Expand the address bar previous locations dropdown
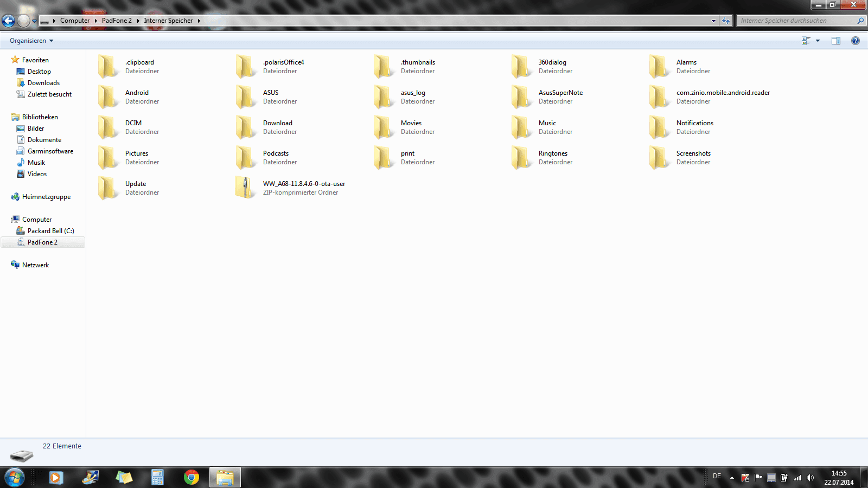 tap(713, 21)
